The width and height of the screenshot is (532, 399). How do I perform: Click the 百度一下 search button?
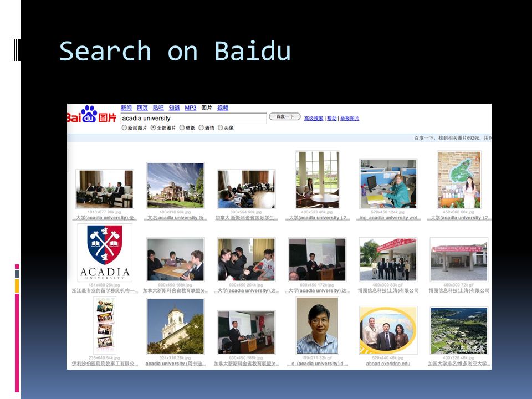(285, 117)
